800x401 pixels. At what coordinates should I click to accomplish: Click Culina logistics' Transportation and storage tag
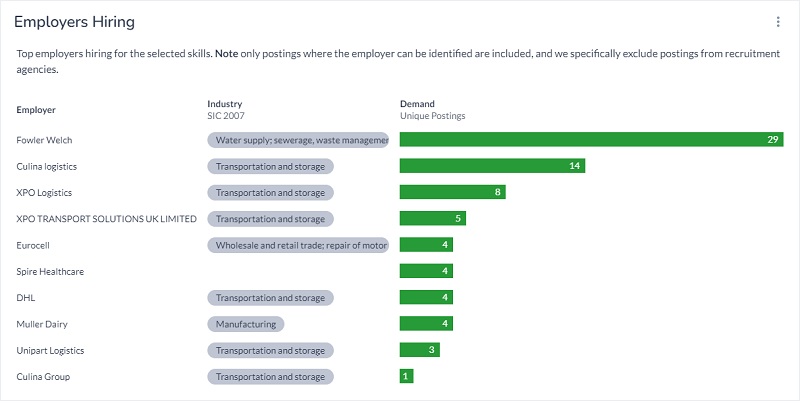tap(270, 166)
